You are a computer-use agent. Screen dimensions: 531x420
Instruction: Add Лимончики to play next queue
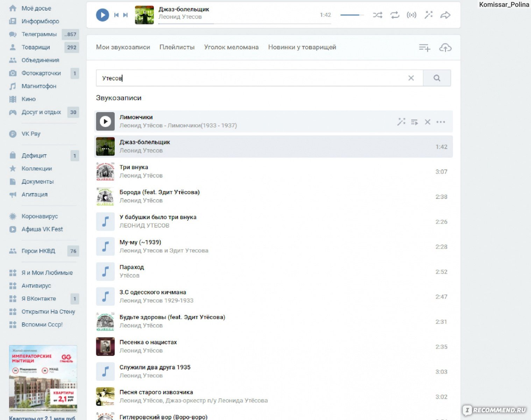(415, 122)
